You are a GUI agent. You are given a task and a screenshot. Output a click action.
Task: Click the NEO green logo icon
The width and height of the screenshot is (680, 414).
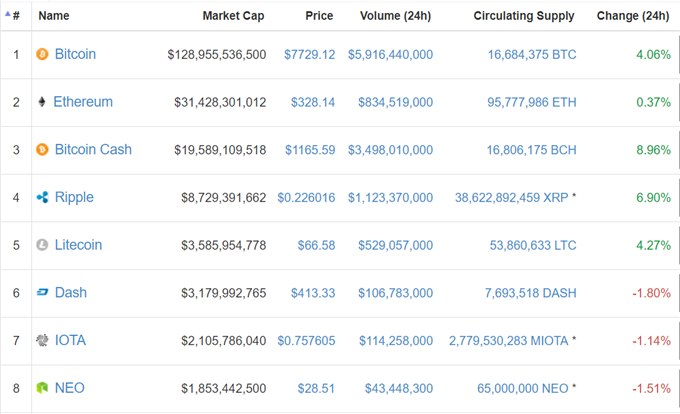42,388
